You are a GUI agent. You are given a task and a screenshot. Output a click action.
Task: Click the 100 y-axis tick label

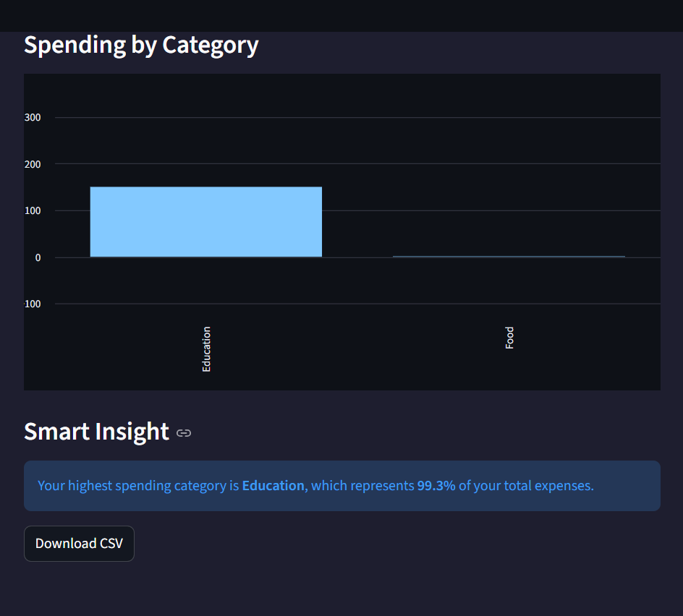[33, 210]
